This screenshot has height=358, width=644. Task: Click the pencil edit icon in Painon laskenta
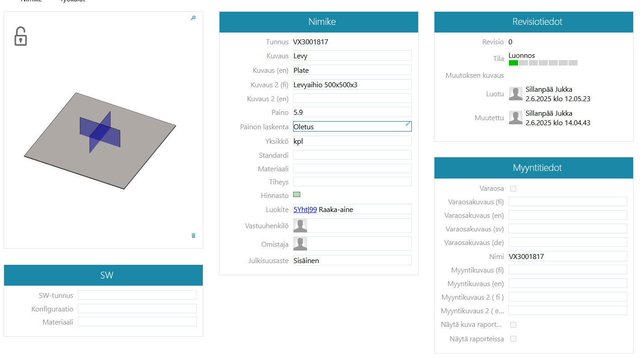[x=408, y=124]
